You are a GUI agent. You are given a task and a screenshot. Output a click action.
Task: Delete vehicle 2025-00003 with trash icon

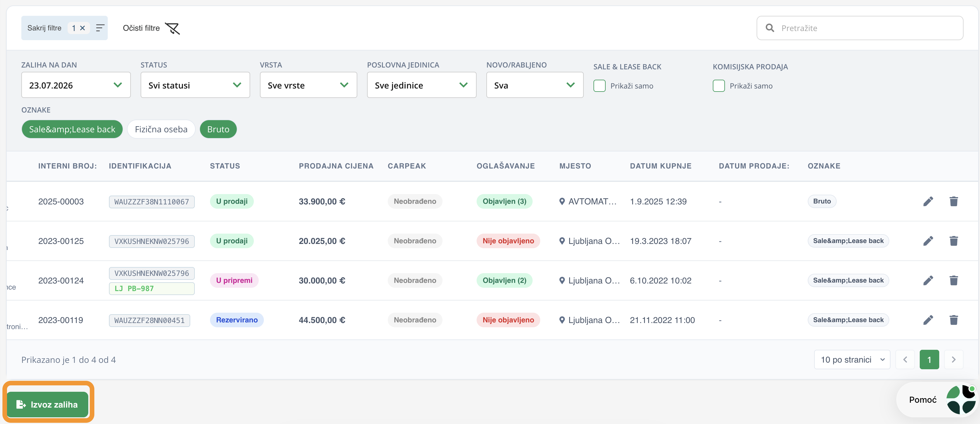(x=953, y=202)
